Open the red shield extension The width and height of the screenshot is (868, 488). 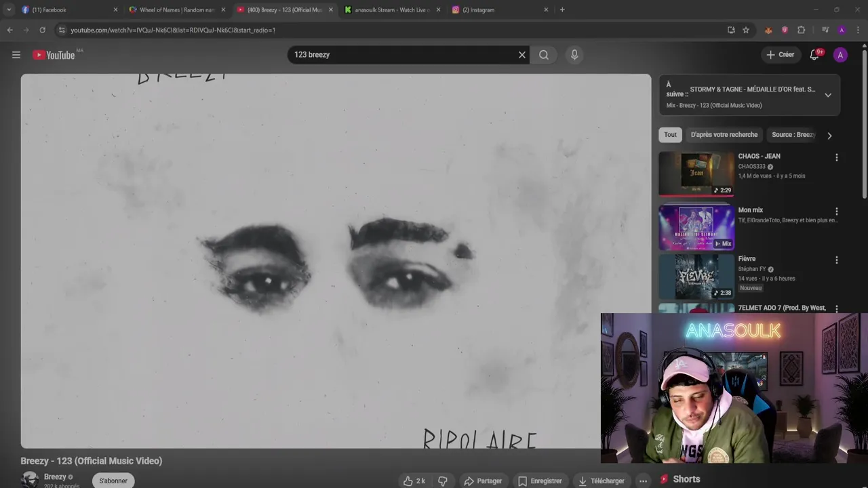pos(785,30)
